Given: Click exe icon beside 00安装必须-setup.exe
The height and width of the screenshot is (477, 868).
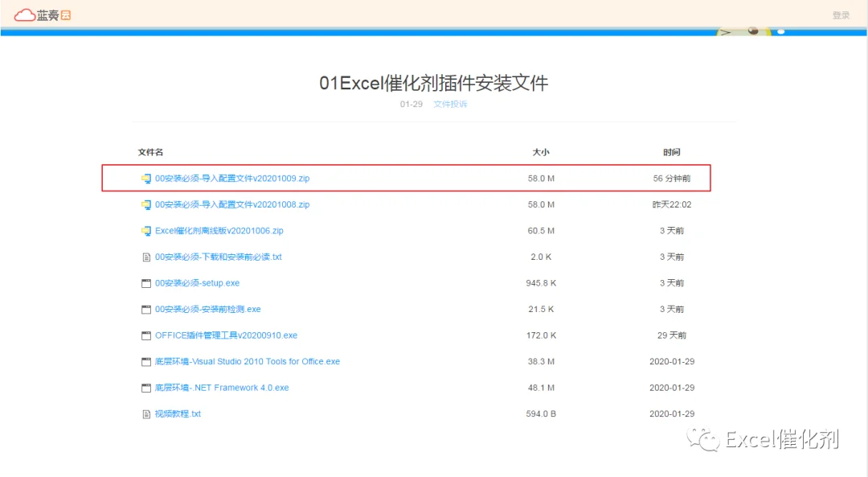Looking at the screenshot, I should (x=146, y=283).
